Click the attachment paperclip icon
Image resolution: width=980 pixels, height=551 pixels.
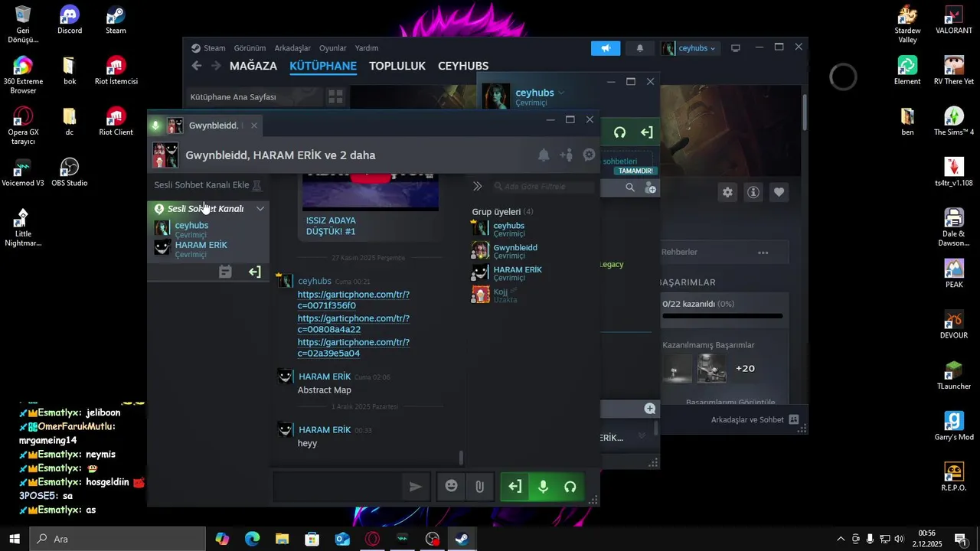(x=479, y=487)
